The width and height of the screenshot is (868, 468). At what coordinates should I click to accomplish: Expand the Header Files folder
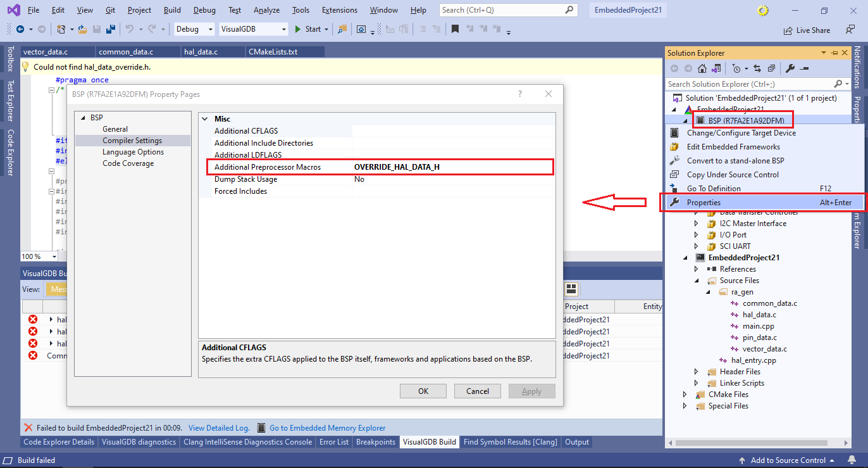pyautogui.click(x=697, y=372)
